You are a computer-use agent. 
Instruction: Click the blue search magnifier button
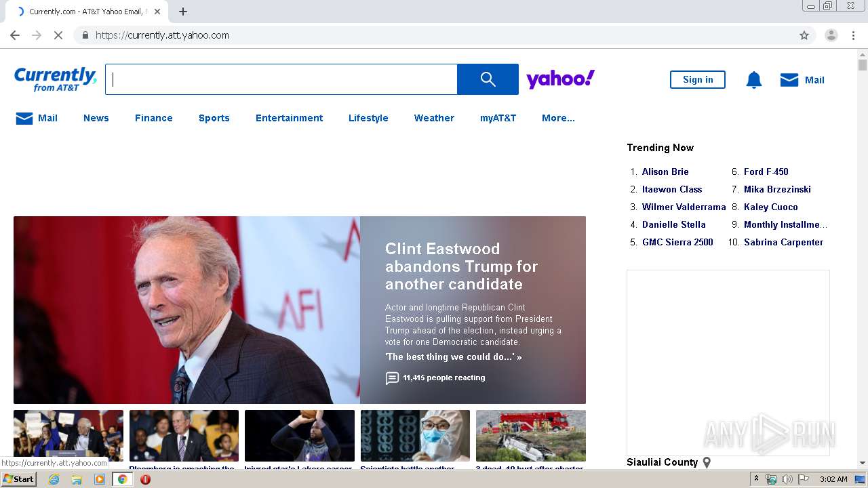(x=488, y=79)
